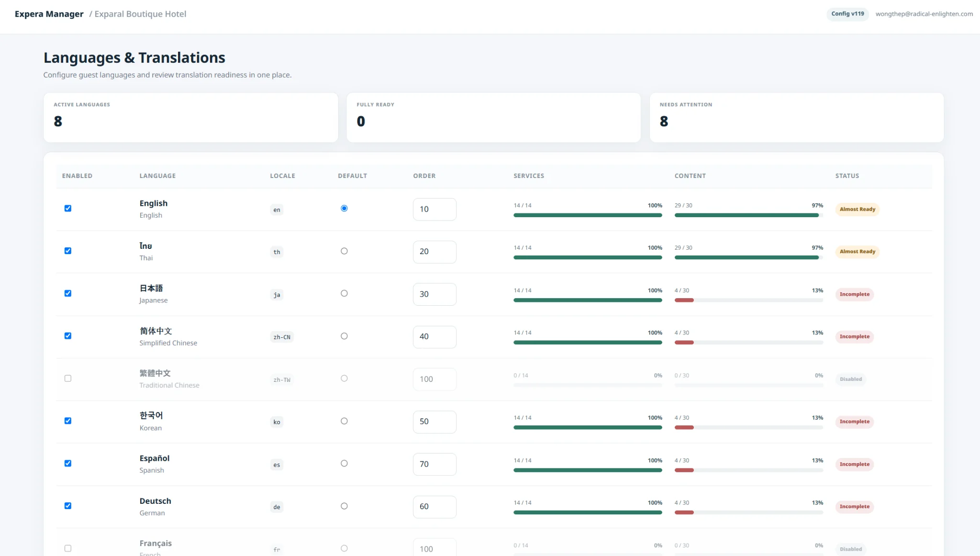Click the Japanese Incomplete status badge
The height and width of the screenshot is (556, 980).
(854, 294)
